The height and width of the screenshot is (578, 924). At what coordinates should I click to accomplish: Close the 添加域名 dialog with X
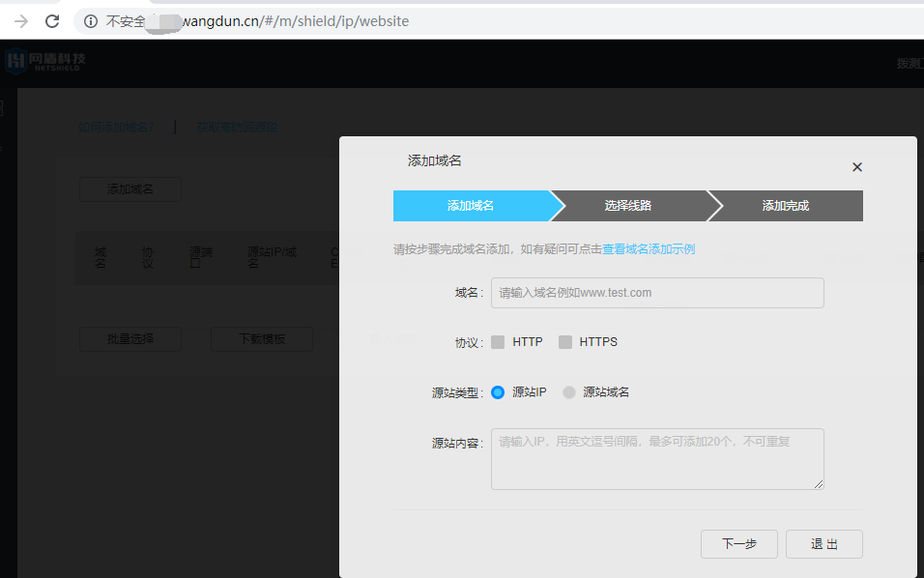[856, 167]
